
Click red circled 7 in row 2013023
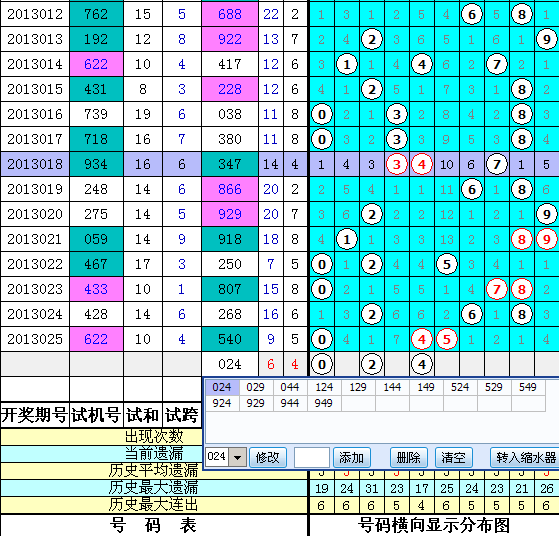[x=497, y=289]
